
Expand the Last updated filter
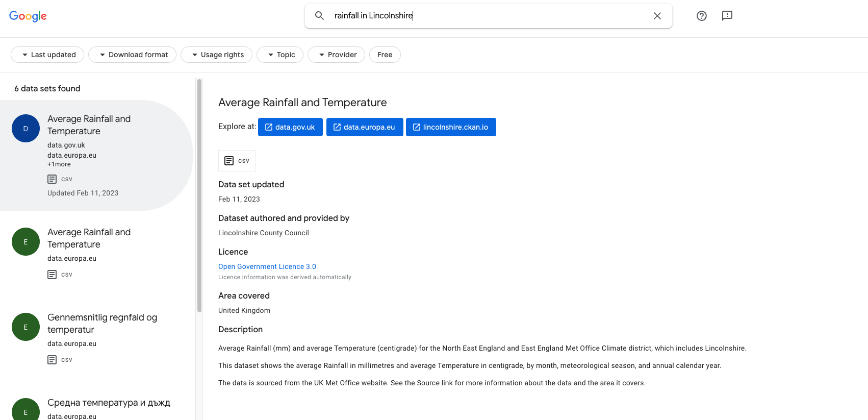(x=47, y=55)
